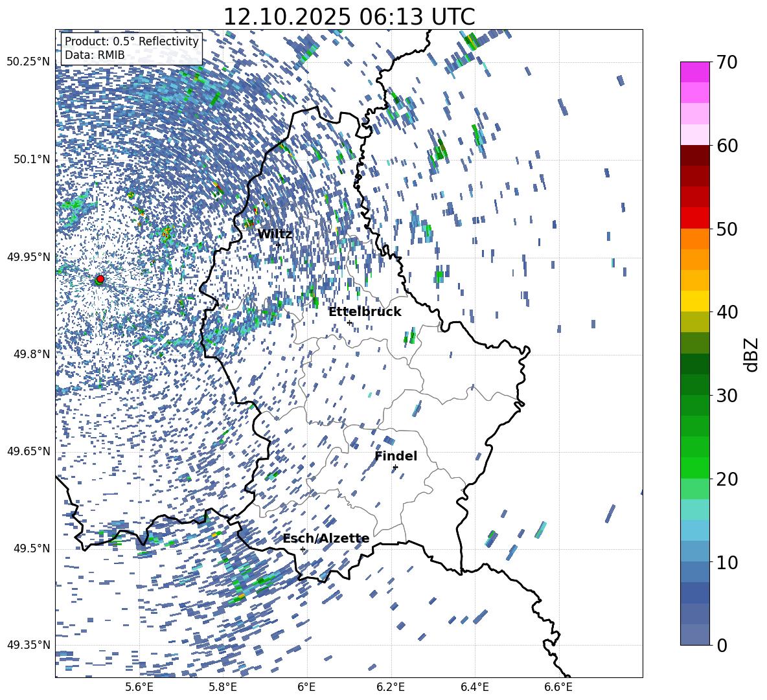Screen dimensions: 767x700
Task: Click the cross marker below Findel
Action: (x=395, y=468)
